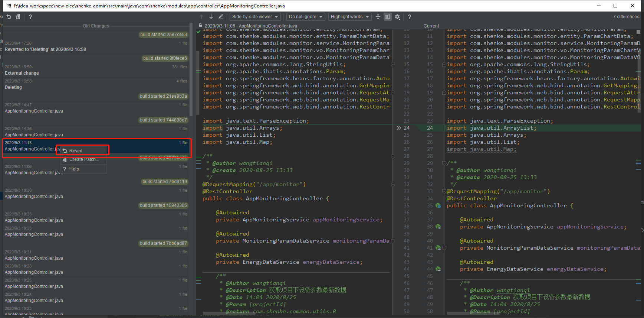The height and width of the screenshot is (318, 644).
Task: Click the Revert toolbar icon
Action: click(x=9, y=17)
